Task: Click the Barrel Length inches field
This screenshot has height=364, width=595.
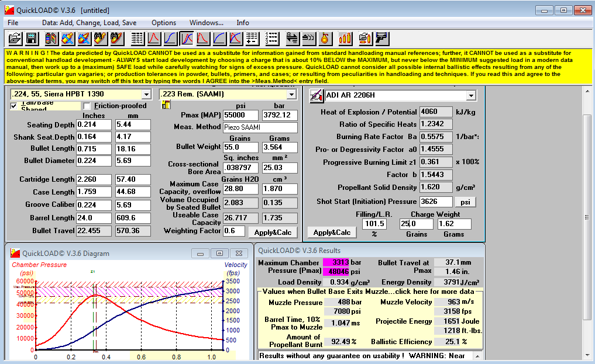Action: 94,218
